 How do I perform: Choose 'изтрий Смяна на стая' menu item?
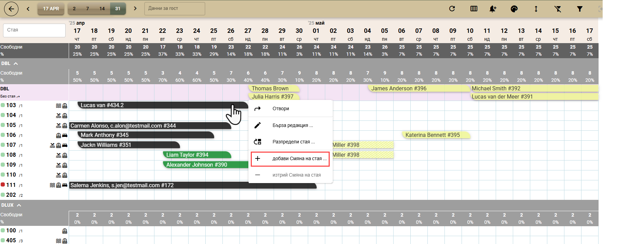[x=291, y=175]
